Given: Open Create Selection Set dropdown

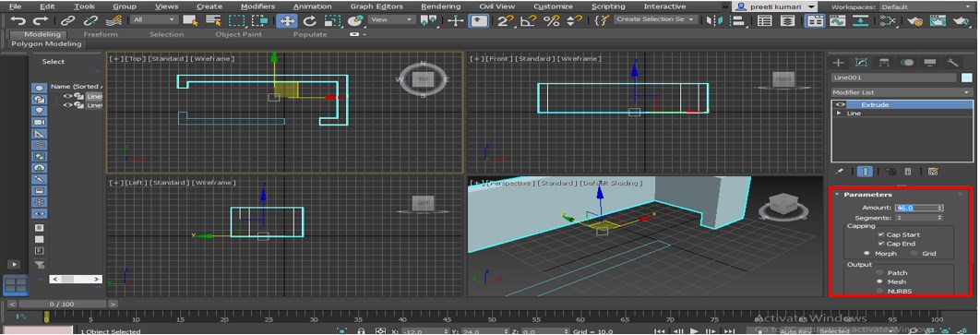Looking at the screenshot, I should coord(654,20).
